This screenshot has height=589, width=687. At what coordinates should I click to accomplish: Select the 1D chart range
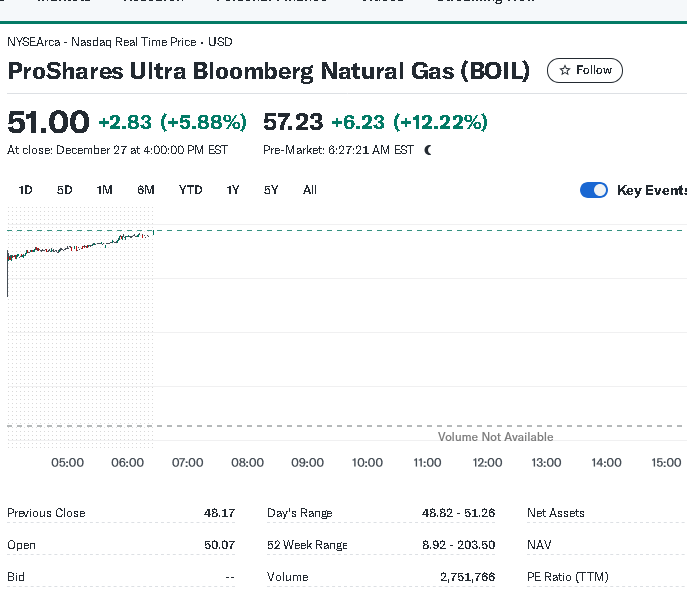pos(25,190)
